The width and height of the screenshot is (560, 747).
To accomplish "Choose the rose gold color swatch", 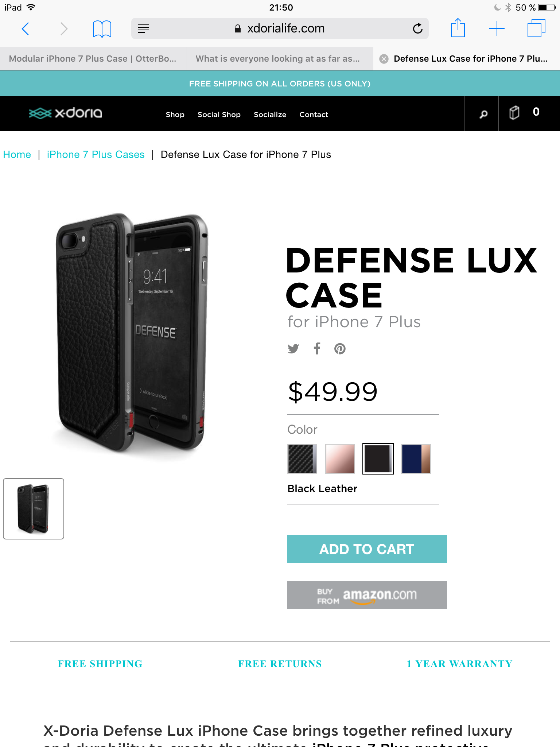I will tap(340, 459).
